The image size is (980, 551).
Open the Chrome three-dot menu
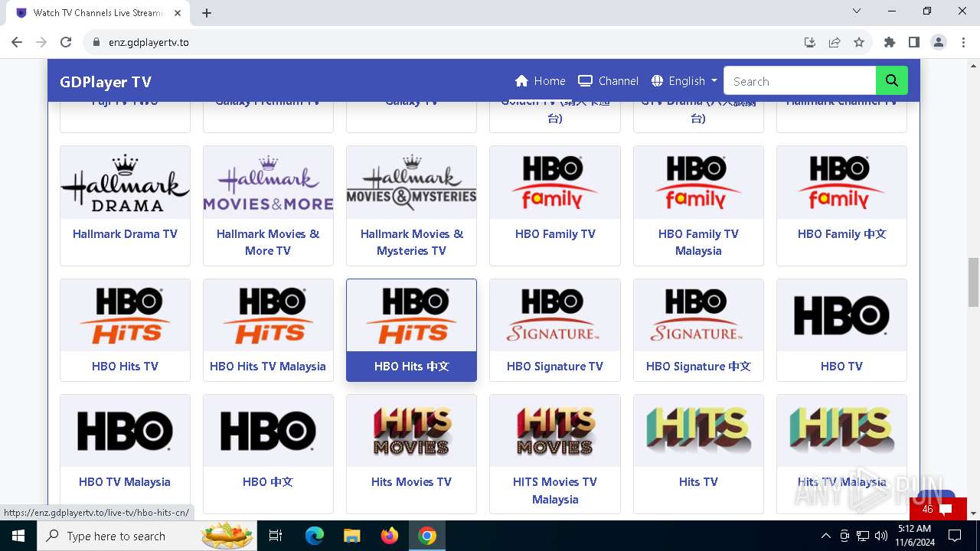(962, 42)
